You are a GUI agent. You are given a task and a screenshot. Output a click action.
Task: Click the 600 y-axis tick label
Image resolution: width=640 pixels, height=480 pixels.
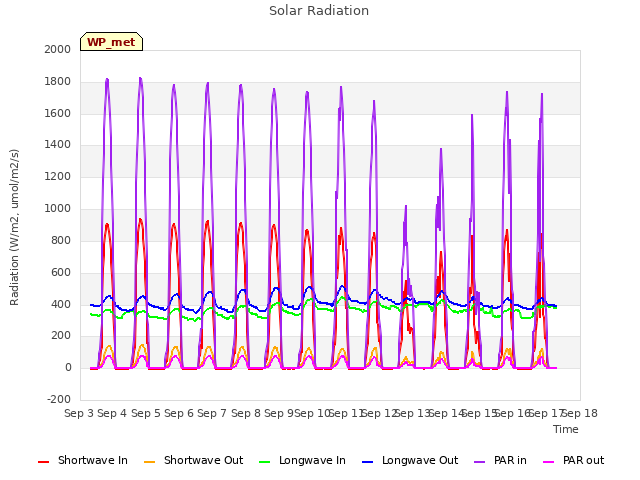click(x=61, y=273)
